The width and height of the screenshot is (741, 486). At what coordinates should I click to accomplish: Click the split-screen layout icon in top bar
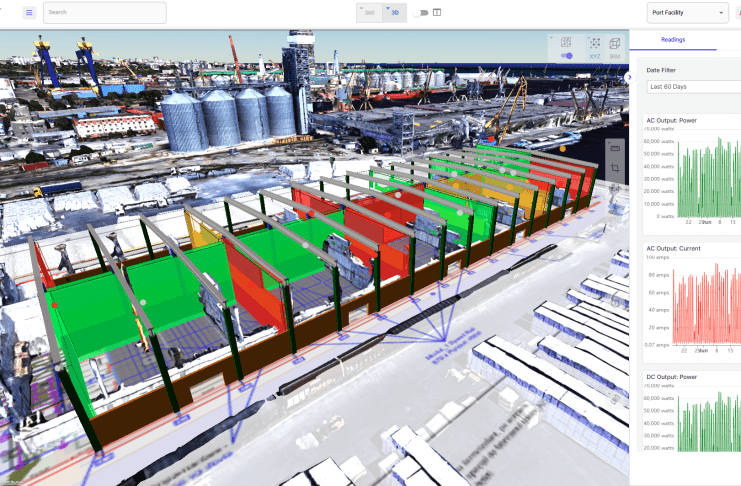pos(437,13)
